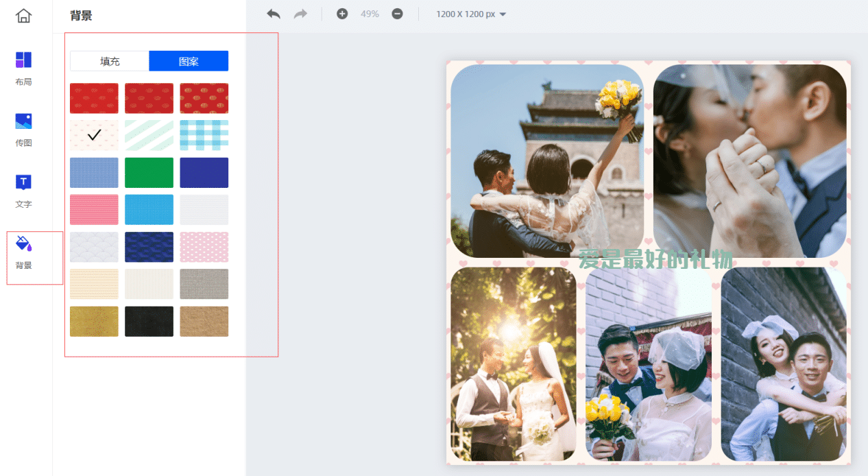
Task: Select the raised yellow bouquet photo
Action: pyautogui.click(x=547, y=161)
